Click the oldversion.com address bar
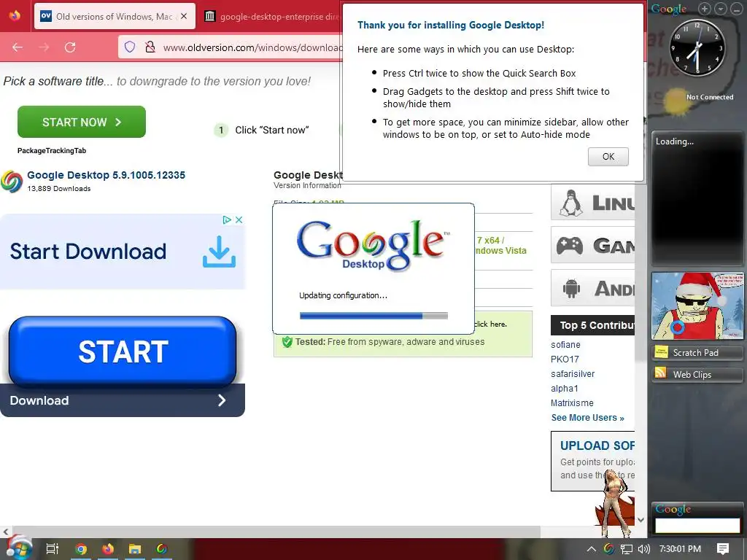 coord(252,47)
